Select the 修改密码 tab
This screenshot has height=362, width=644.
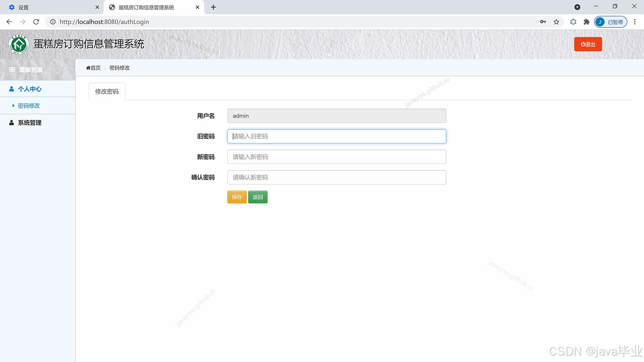[107, 92]
